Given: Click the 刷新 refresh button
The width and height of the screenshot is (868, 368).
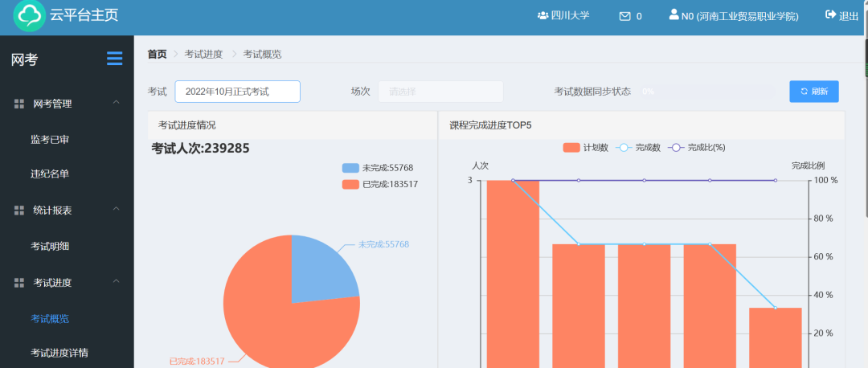Looking at the screenshot, I should coord(813,92).
